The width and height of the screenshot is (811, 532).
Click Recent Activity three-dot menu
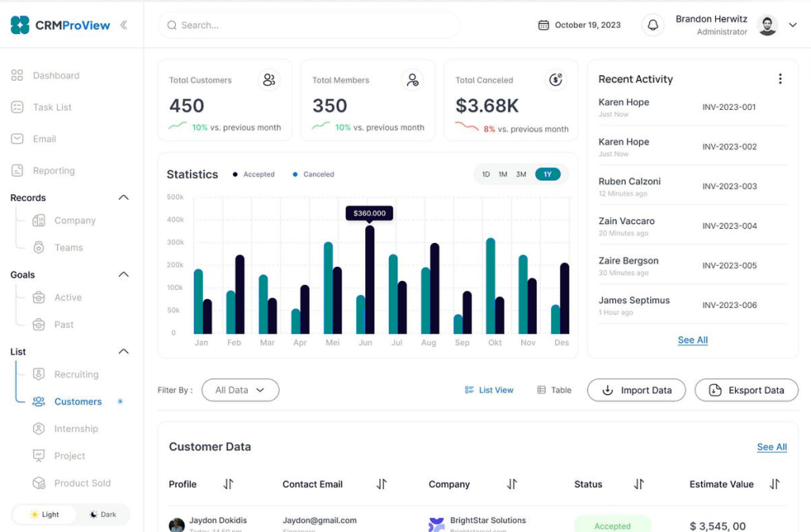(x=779, y=79)
